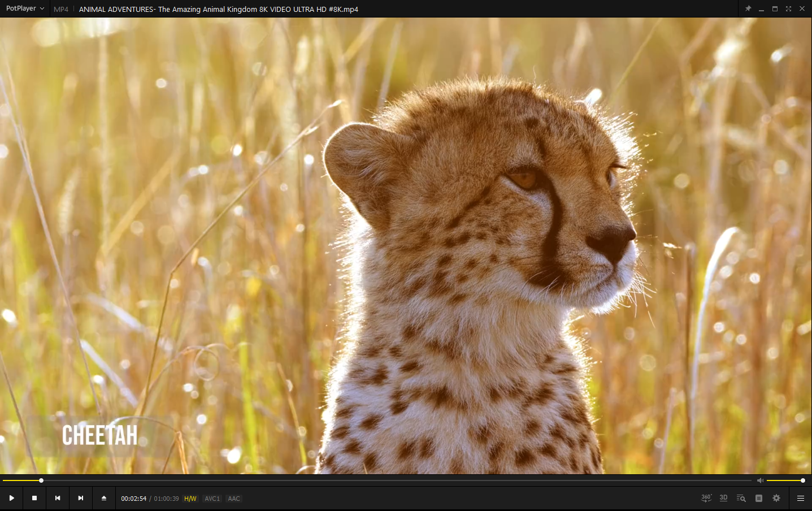Stop the video playback
This screenshot has width=812, height=511.
click(x=34, y=498)
